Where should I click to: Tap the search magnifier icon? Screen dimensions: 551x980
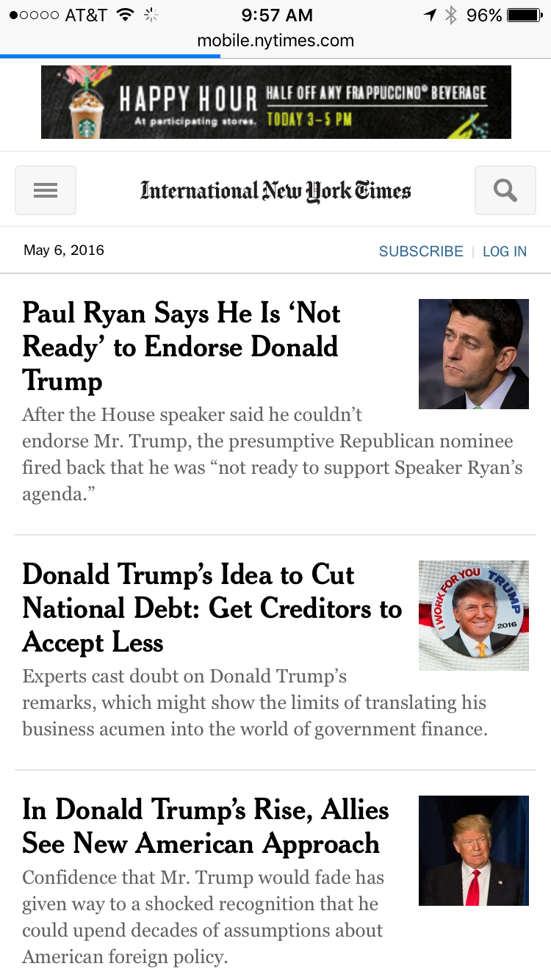coord(505,191)
